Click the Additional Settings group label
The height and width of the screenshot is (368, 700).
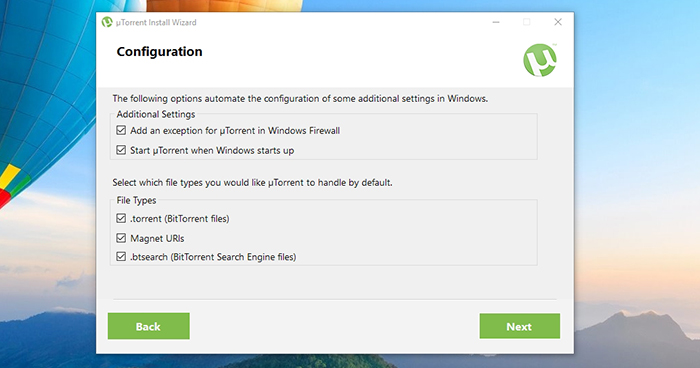[156, 114]
